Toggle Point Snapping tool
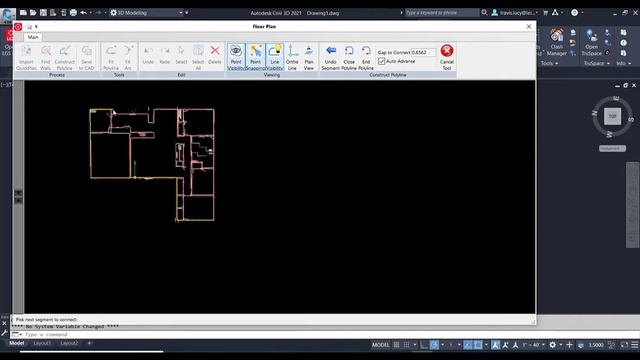The height and width of the screenshot is (360, 640). [256, 57]
